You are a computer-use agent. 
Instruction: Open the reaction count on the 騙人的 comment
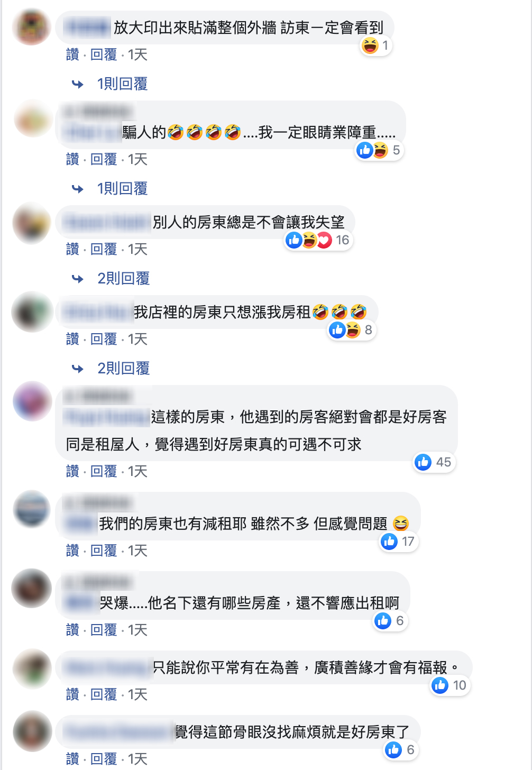(x=380, y=151)
